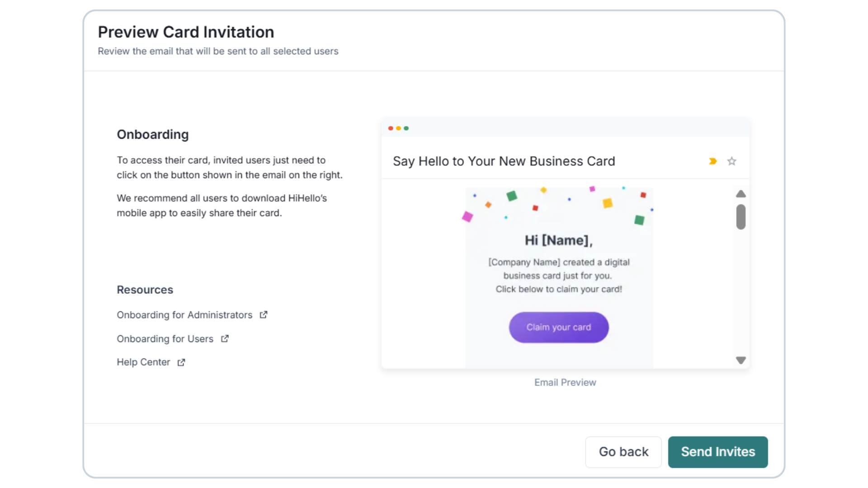The image size is (868, 488).
Task: Click the scroll down arrow in email preview
Action: (x=741, y=360)
